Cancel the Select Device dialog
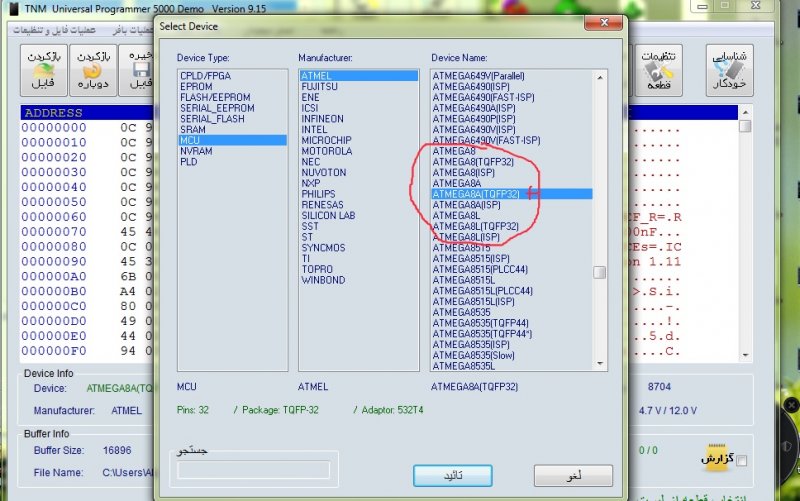The width and height of the screenshot is (800, 501). 573,475
